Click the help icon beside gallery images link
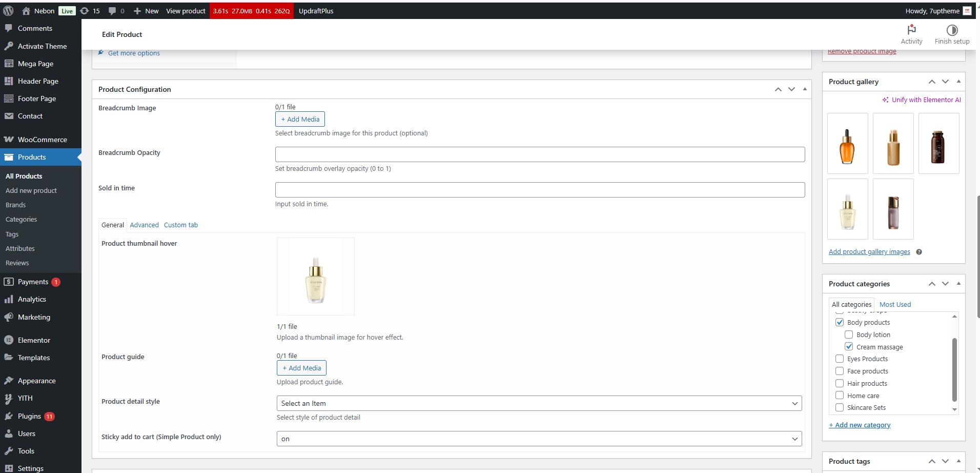Screen dimensions: 980x473 919,252
